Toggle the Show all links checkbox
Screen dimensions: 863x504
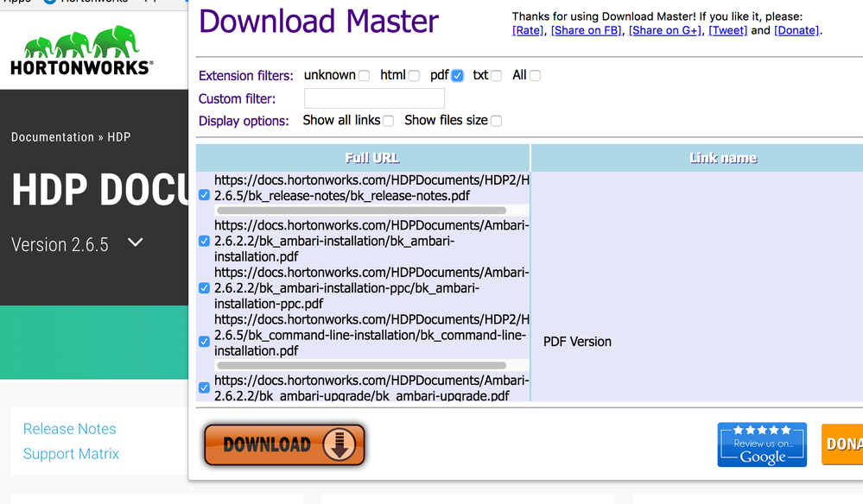[x=388, y=121]
